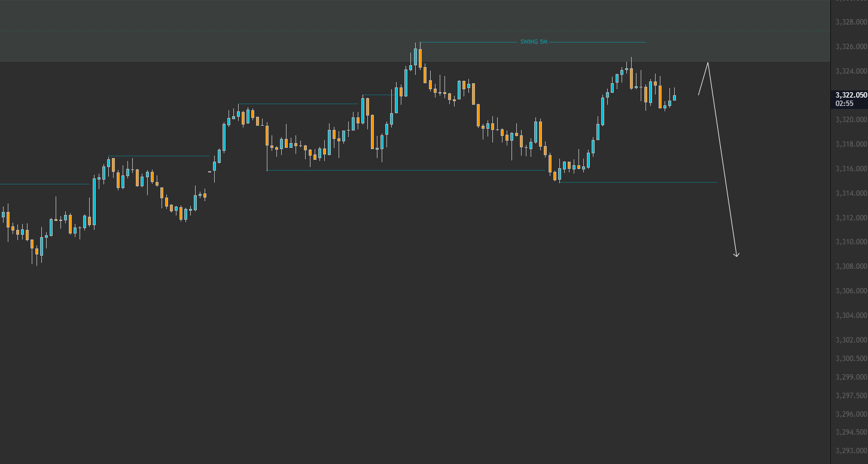This screenshot has height=464, width=868.
Task: Select the current price tag 3,322.050
Action: coord(851,95)
